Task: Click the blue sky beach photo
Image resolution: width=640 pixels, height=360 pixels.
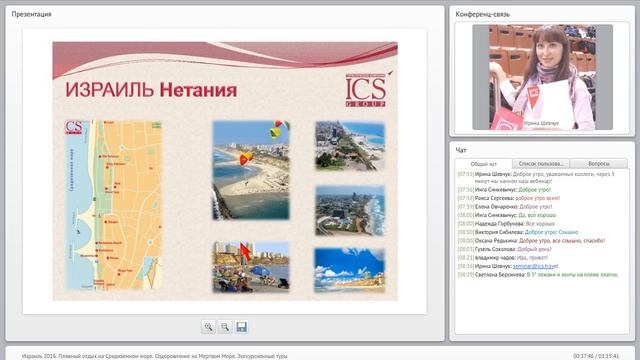Action: point(349,270)
